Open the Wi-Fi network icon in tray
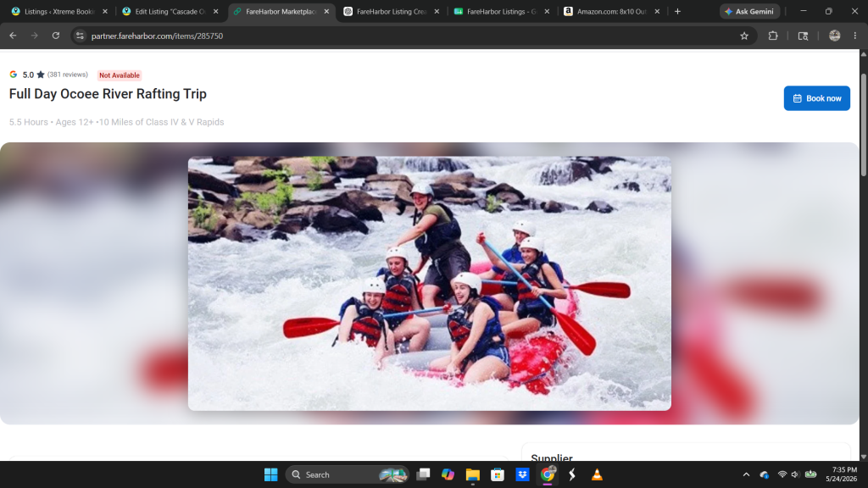This screenshot has width=868, height=488. point(782,474)
